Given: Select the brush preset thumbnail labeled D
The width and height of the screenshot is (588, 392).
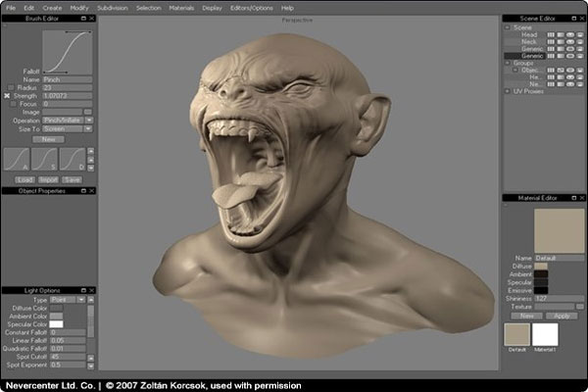Looking at the screenshot, I should point(72,159).
